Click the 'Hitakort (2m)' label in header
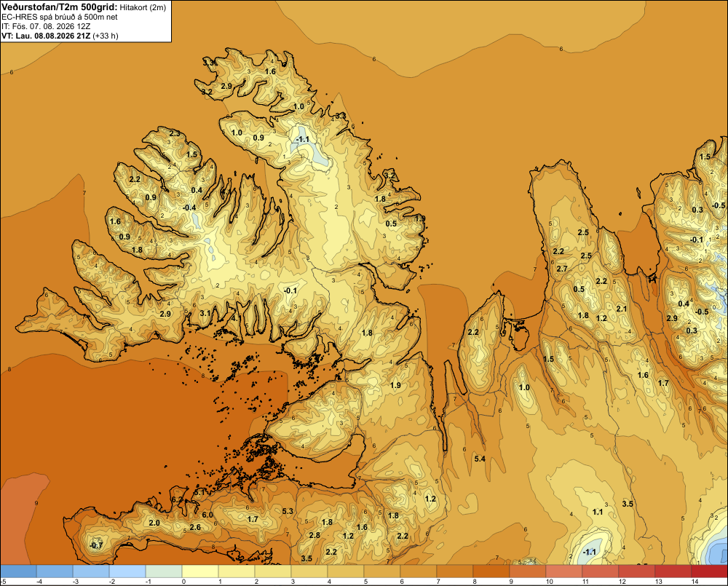Image resolution: width=728 pixels, height=586 pixels. pyautogui.click(x=143, y=7)
